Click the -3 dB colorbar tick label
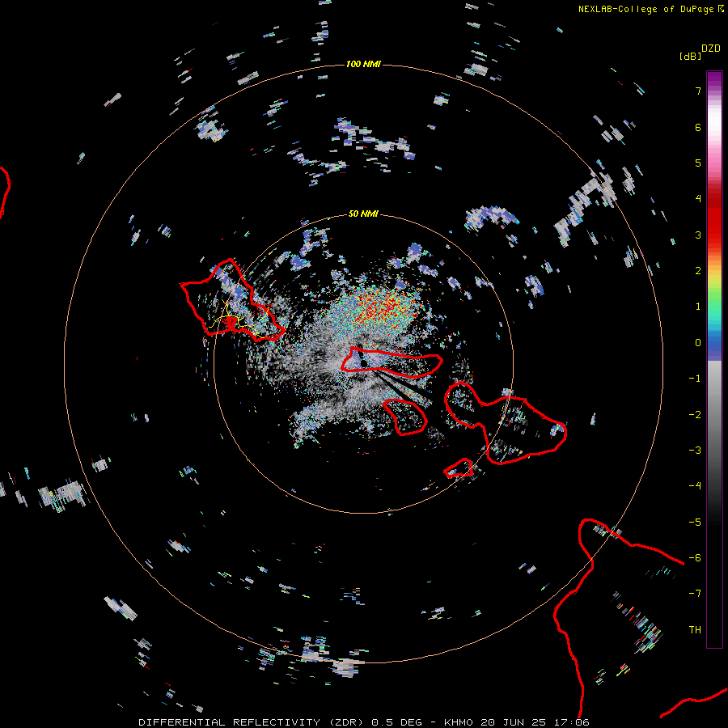The image size is (728, 728). [x=695, y=451]
